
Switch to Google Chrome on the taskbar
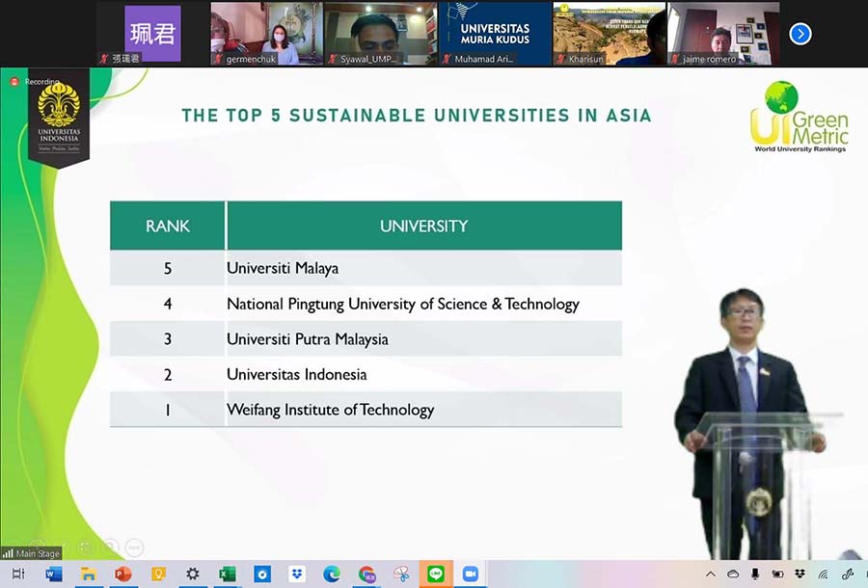[366, 575]
